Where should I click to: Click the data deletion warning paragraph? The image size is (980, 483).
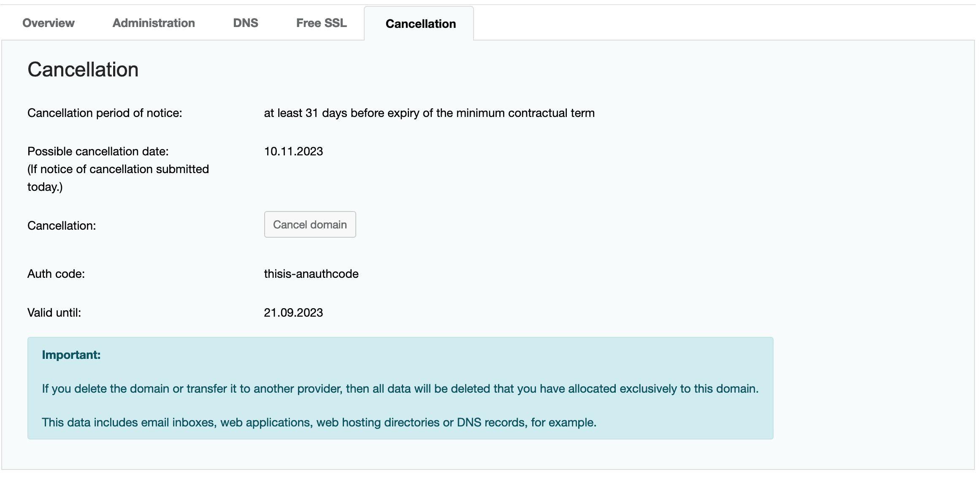point(400,389)
